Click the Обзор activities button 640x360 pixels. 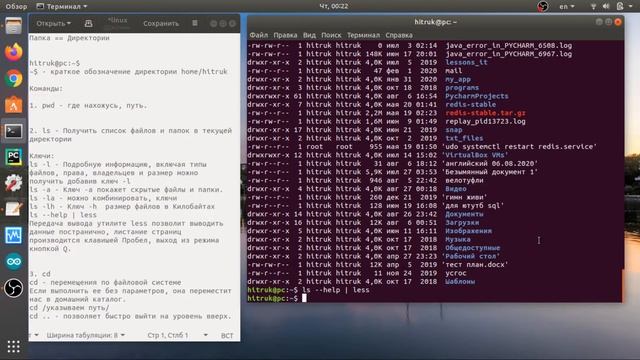point(16,6)
